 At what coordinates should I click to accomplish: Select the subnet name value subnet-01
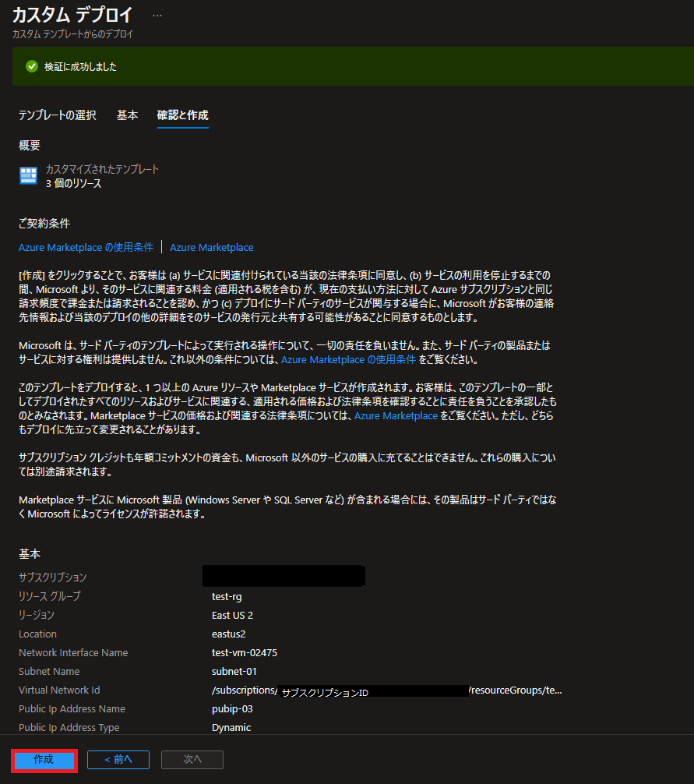point(234,672)
